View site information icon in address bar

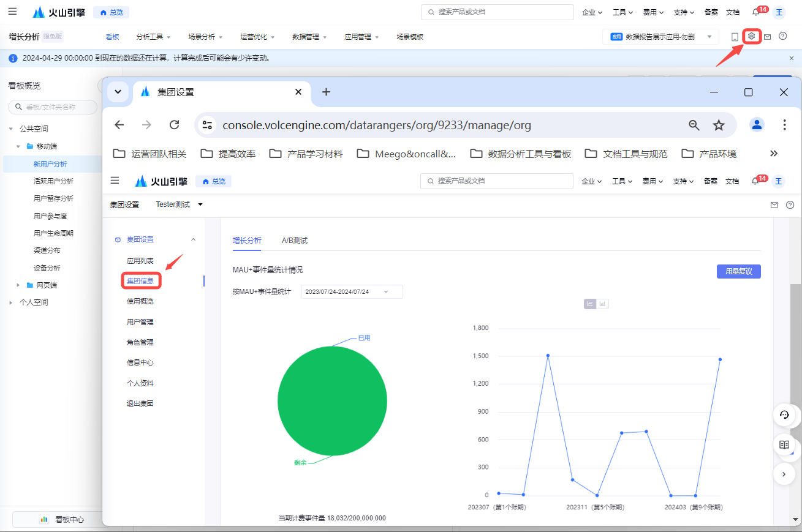pos(208,125)
